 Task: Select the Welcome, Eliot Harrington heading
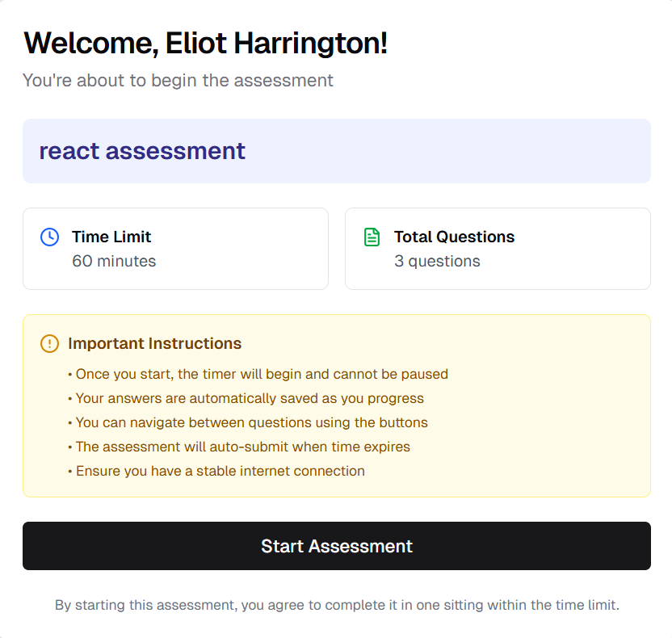click(x=206, y=43)
